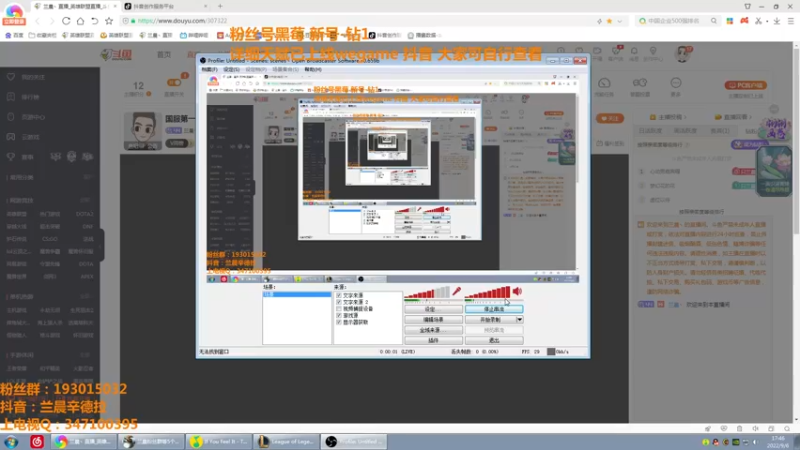Toggle the 显示器获取 source checkbox

pyautogui.click(x=339, y=322)
